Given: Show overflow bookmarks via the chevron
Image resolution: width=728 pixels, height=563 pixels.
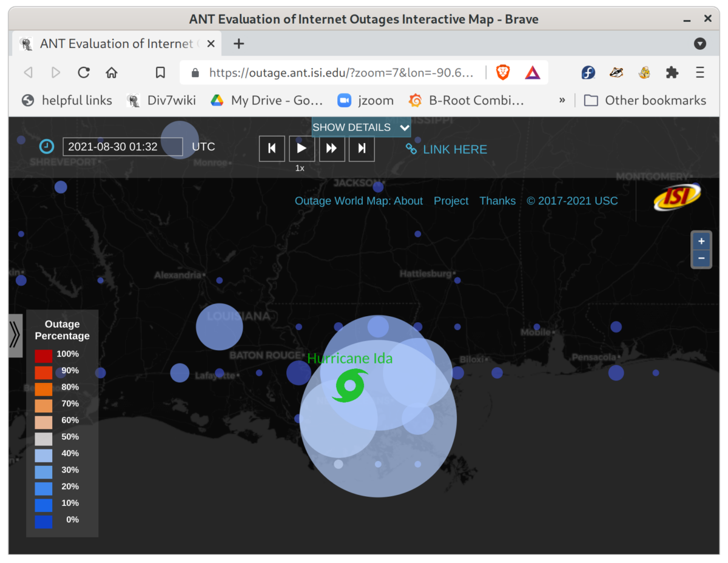Looking at the screenshot, I should pyautogui.click(x=561, y=100).
